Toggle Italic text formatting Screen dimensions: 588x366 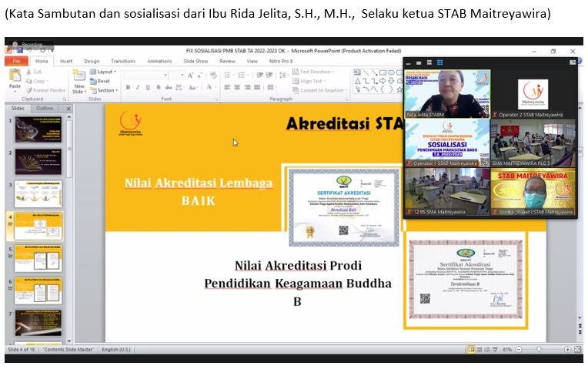tap(137, 88)
